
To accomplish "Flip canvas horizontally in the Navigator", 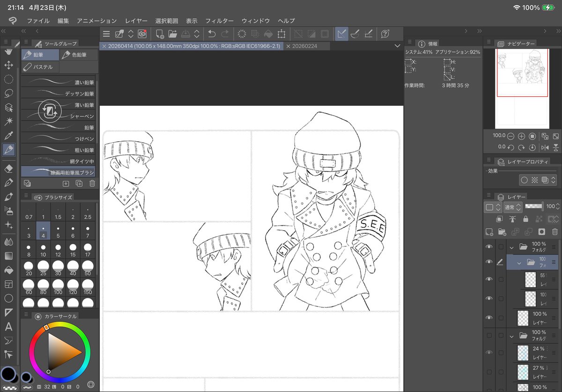I will [545, 147].
